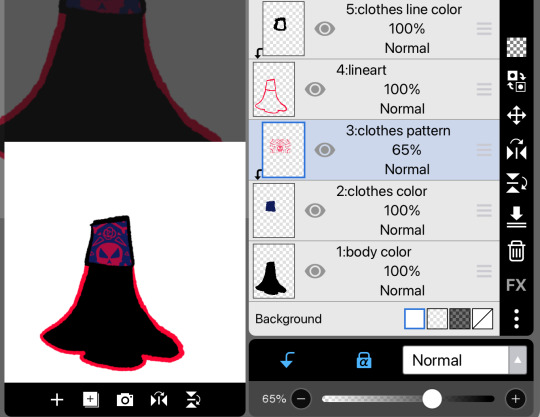Select light checkered background swatch

coord(437,319)
